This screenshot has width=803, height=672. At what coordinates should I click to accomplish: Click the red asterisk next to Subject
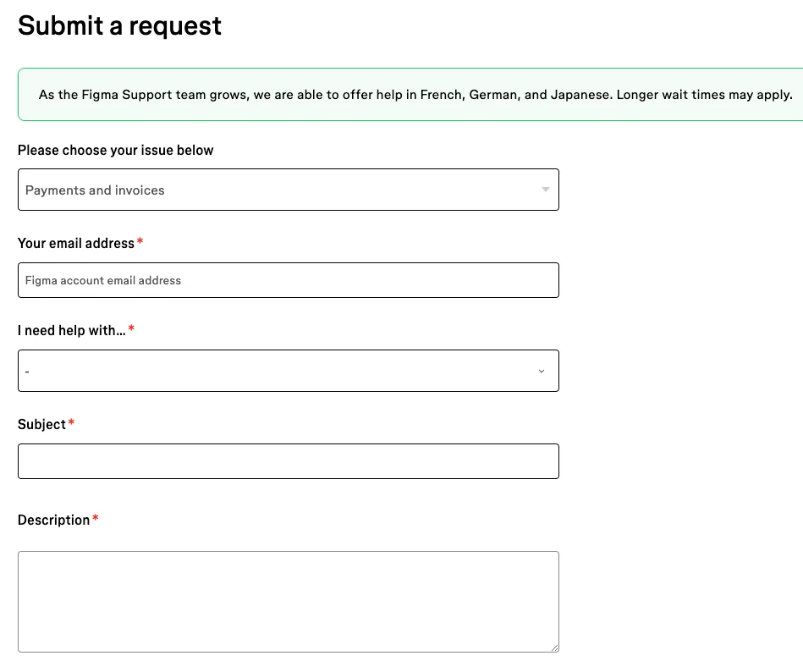point(71,423)
